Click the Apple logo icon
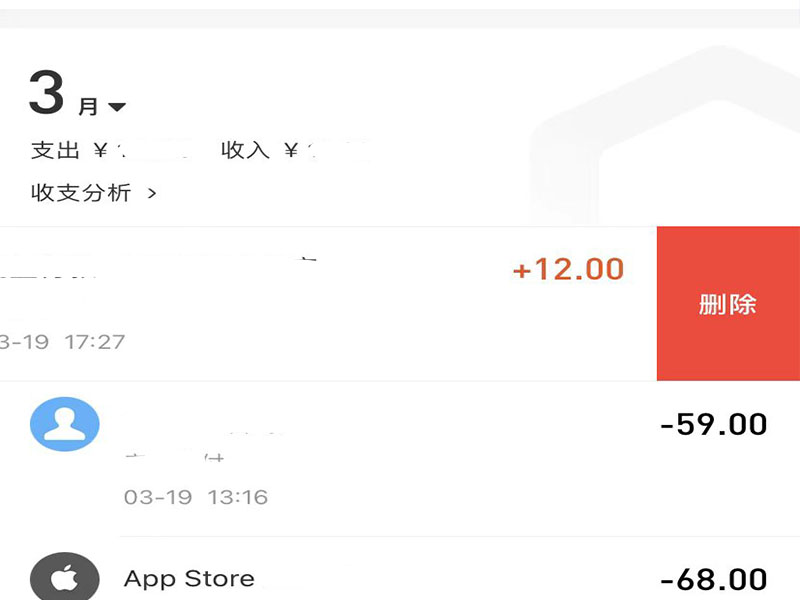This screenshot has height=600, width=800. click(x=65, y=578)
